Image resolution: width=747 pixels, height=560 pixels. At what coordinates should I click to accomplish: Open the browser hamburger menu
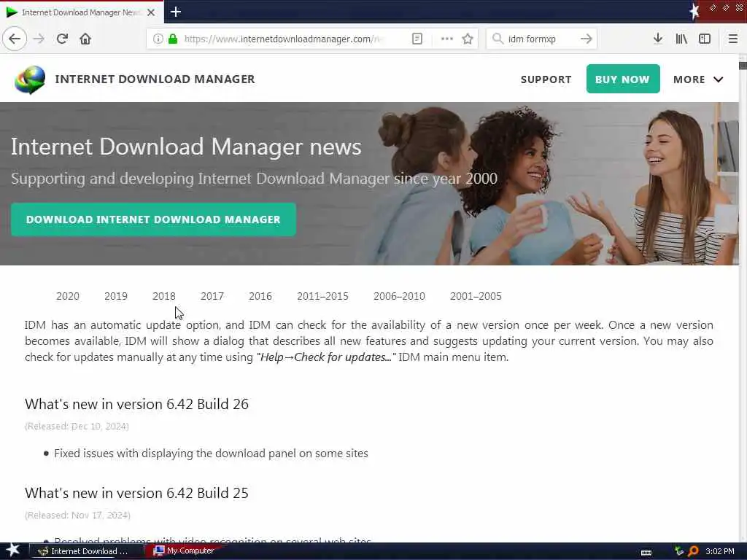pyautogui.click(x=732, y=39)
